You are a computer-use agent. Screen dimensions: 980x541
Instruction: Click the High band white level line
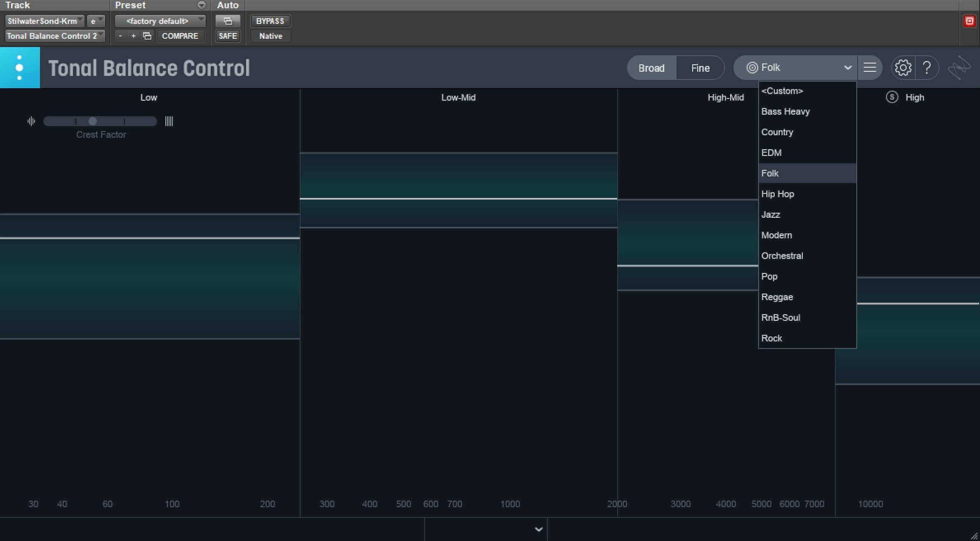[918, 304]
